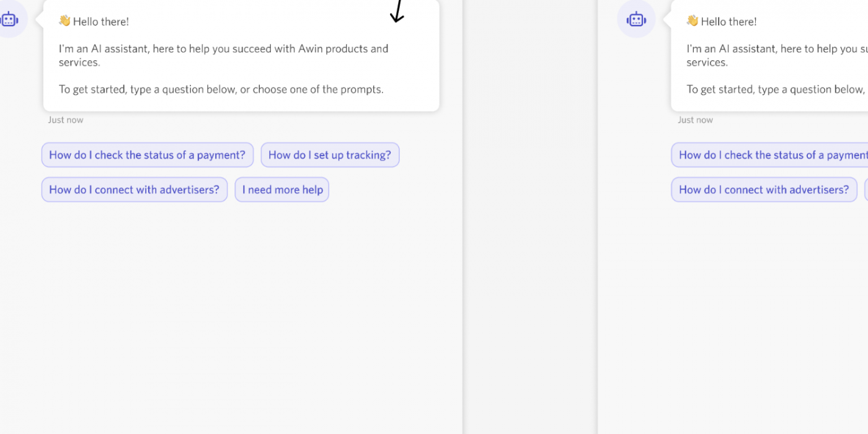Click the word 'services.' in left message bubble
This screenshot has height=434, width=868.
79,63
